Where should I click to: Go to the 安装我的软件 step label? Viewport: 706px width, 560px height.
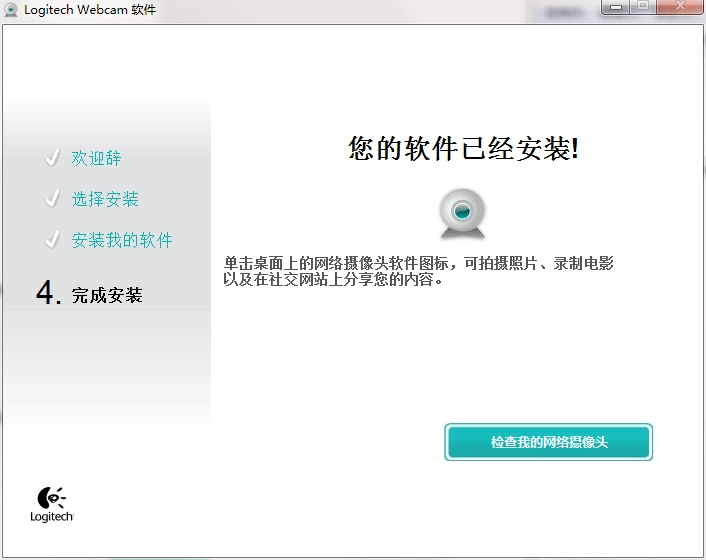pos(122,240)
